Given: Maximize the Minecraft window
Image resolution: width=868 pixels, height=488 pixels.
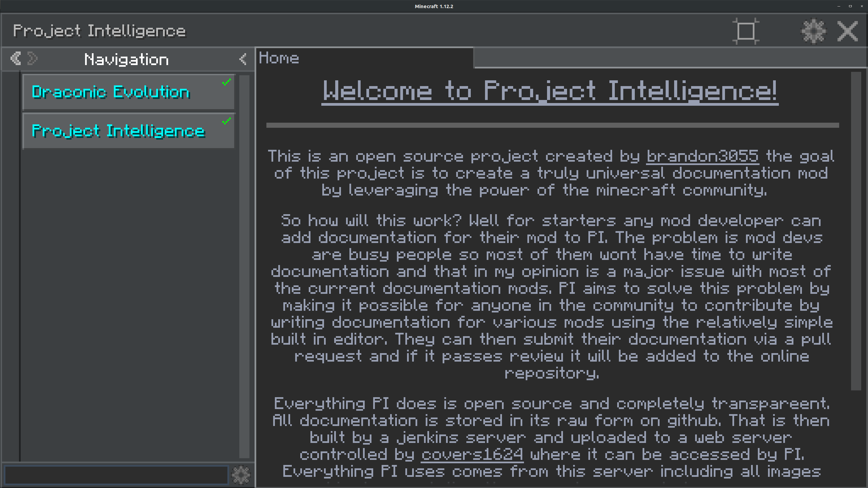Looking at the screenshot, I should (850, 6).
